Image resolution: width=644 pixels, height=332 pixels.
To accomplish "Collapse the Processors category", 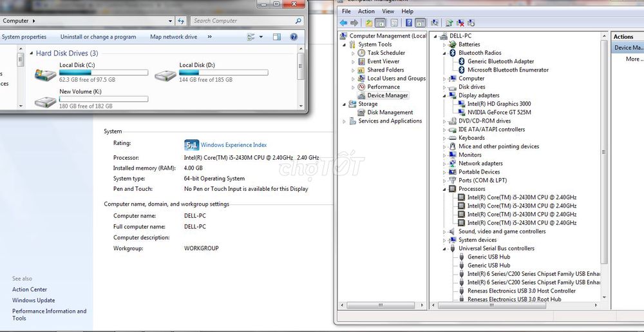I will (x=444, y=189).
